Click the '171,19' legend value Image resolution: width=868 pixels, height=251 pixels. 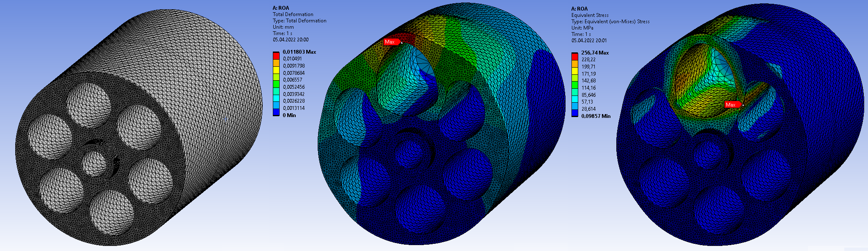click(588, 74)
